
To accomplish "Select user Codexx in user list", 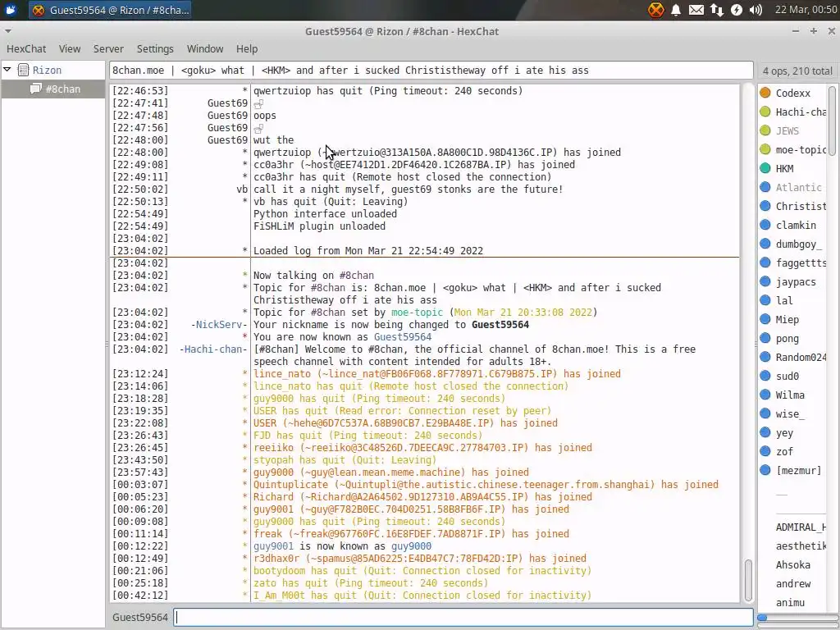I will tap(793, 94).
